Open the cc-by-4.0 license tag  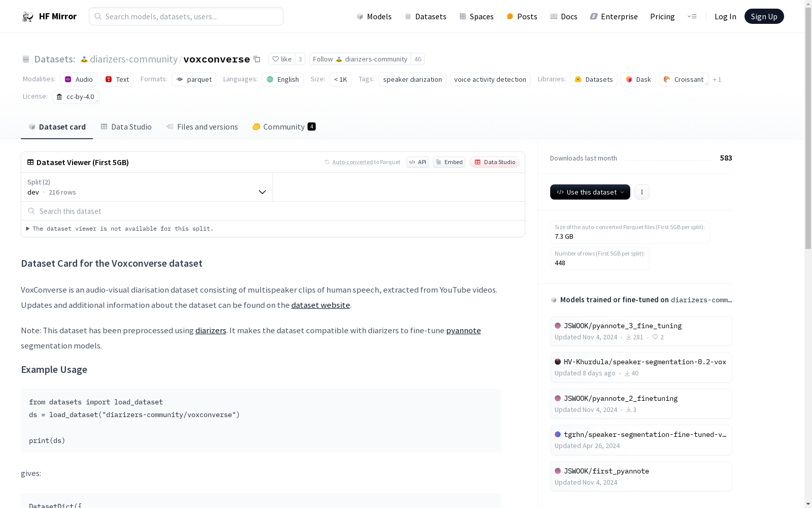coord(76,97)
